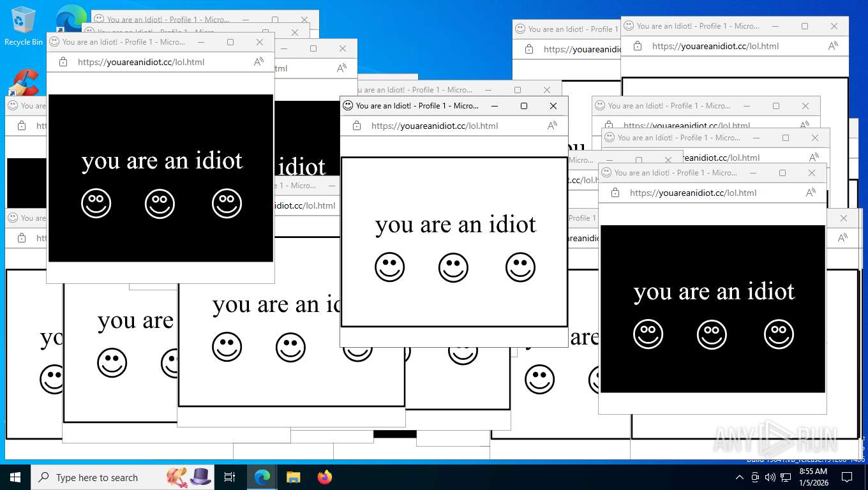
Task: Click the Microsoft Edge taskbar icon
Action: [x=262, y=477]
